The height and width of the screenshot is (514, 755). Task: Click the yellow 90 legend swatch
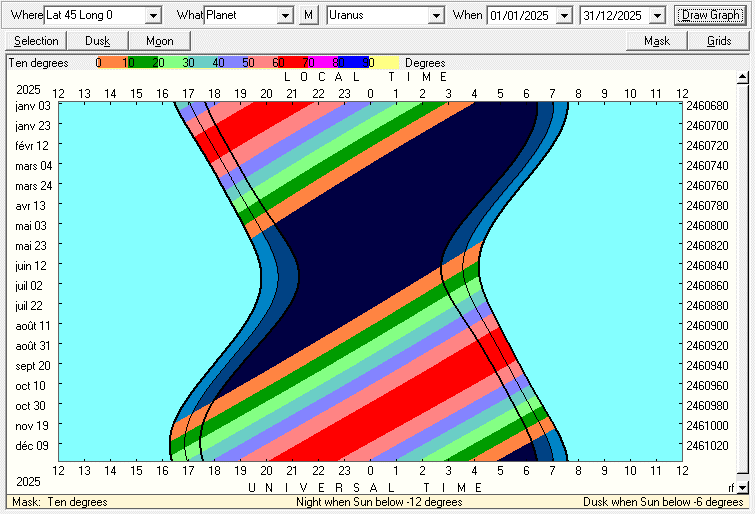(384, 63)
